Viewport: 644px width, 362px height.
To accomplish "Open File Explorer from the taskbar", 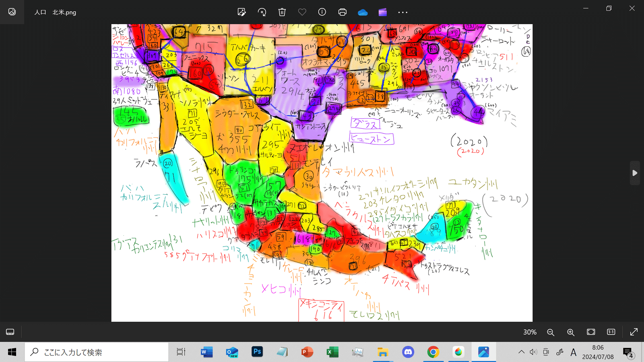I will click(382, 352).
